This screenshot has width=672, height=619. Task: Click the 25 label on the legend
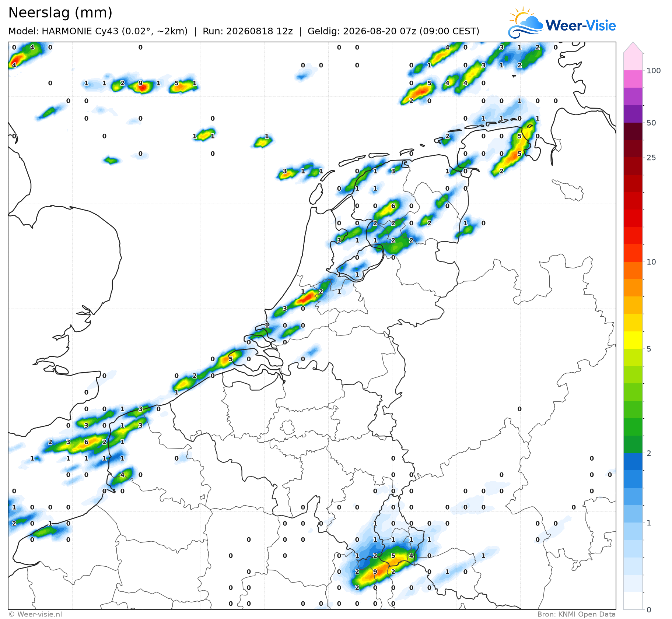tap(651, 158)
